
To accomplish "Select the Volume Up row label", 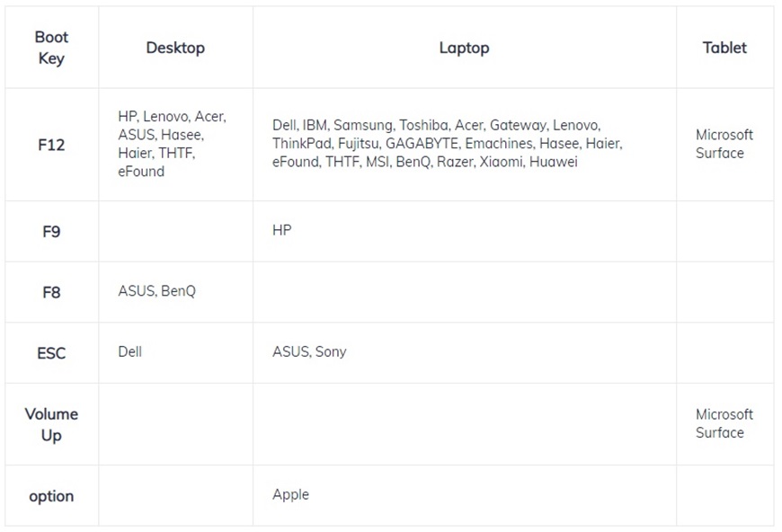I will click(x=51, y=424).
